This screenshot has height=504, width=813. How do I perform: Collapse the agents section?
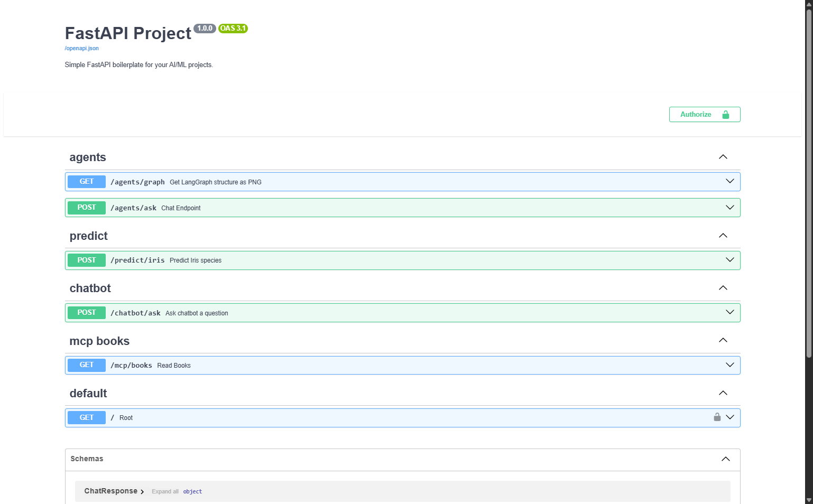(x=723, y=156)
